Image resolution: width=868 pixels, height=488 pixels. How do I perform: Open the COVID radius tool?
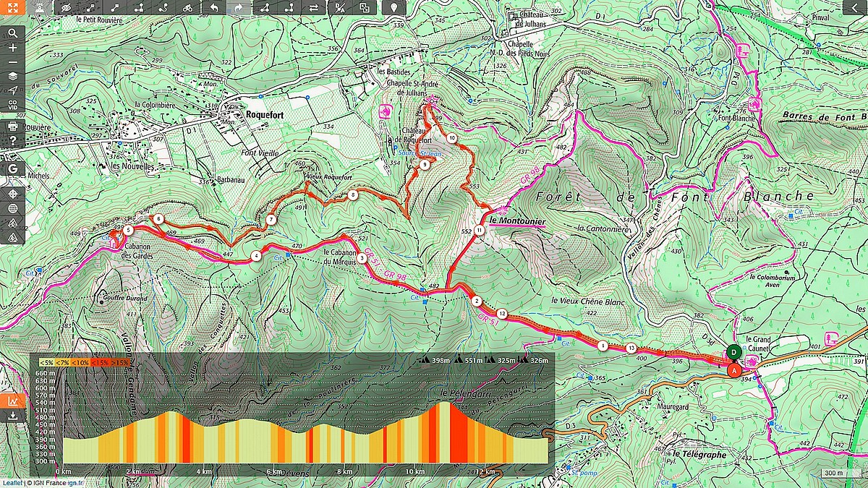(x=13, y=105)
